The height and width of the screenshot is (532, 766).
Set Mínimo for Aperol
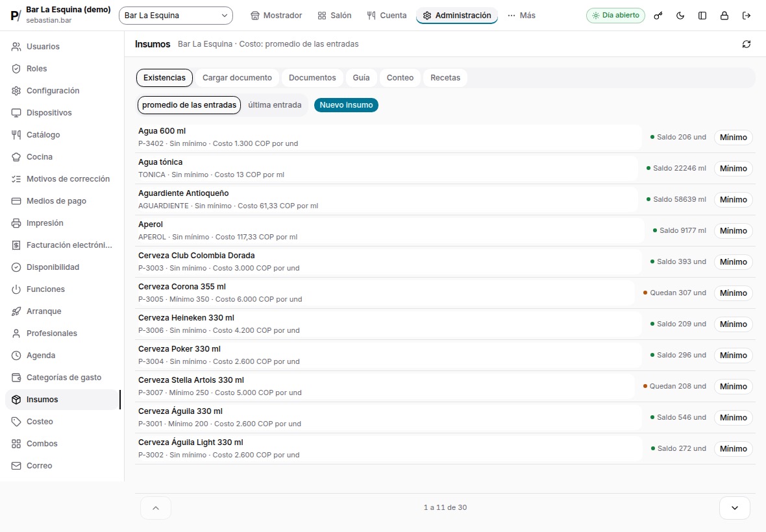pyautogui.click(x=734, y=230)
